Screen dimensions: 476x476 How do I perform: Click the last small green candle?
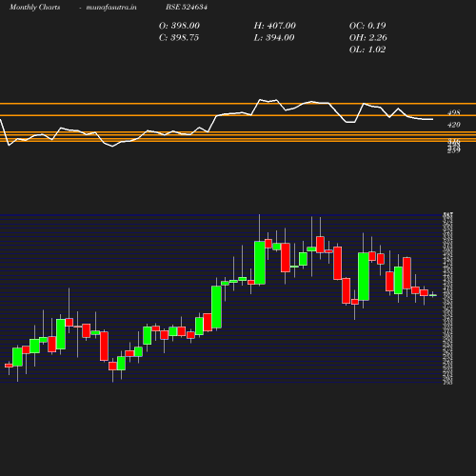pyautogui.click(x=433, y=295)
